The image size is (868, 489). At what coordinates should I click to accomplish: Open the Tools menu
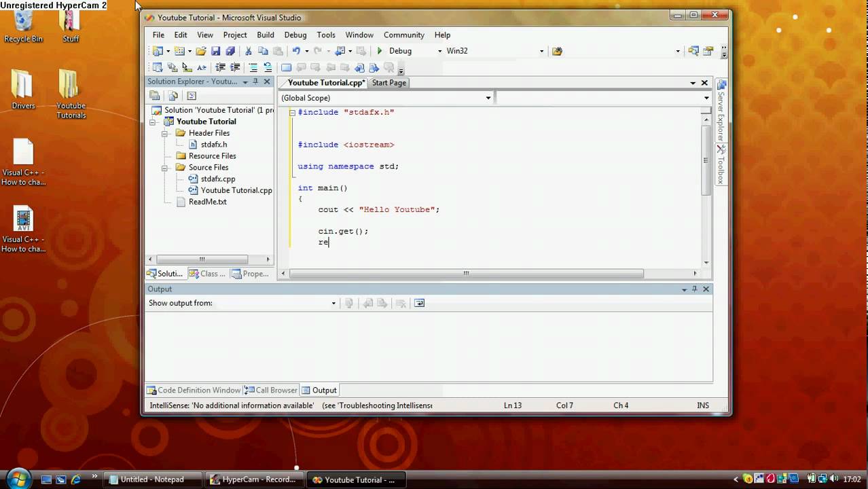(326, 35)
